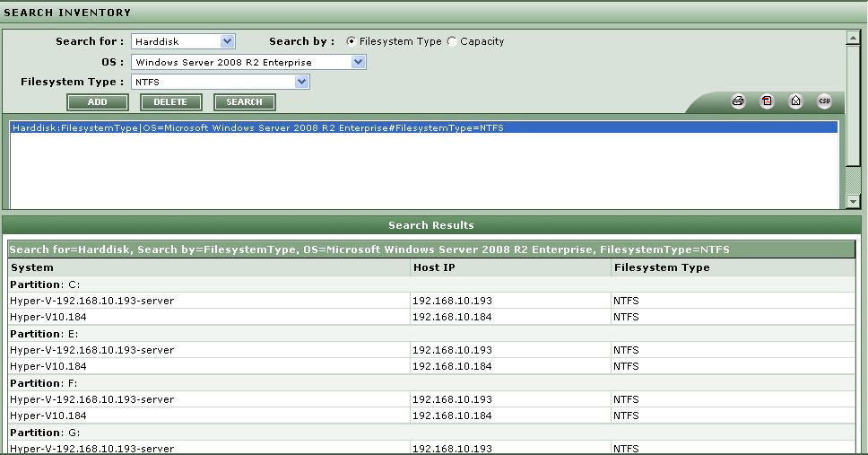868x455 pixels.
Task: Click the Partition: F: group row
Action: coord(431,383)
